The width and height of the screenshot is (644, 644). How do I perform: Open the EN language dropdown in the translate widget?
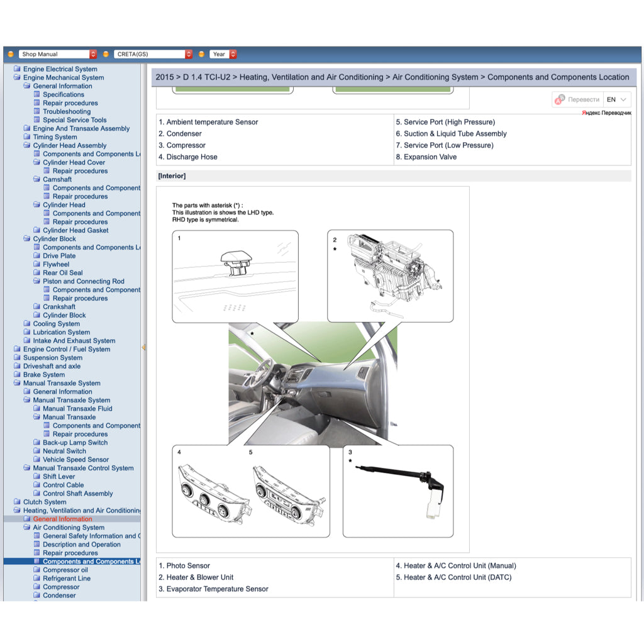click(x=614, y=99)
